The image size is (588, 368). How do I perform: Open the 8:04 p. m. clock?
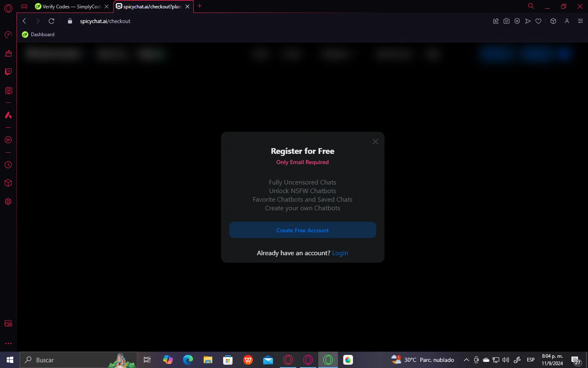[x=552, y=360]
